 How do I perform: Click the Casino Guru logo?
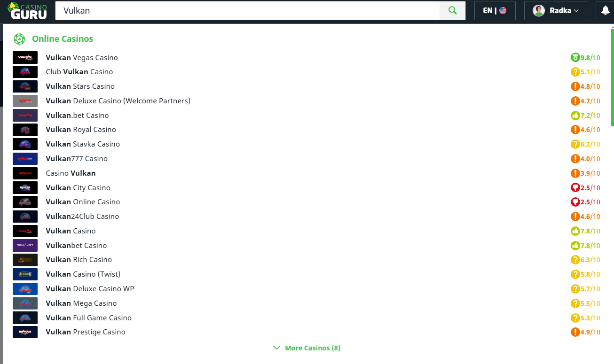click(27, 10)
